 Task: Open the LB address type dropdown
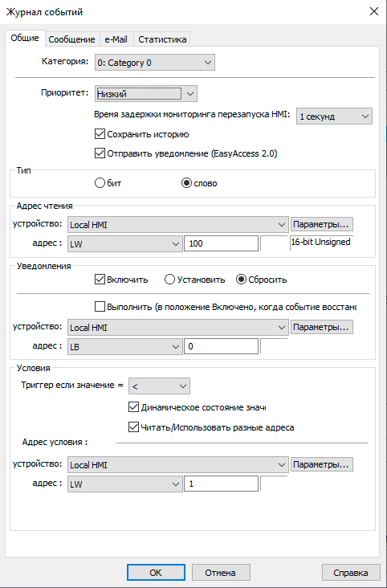click(125, 347)
